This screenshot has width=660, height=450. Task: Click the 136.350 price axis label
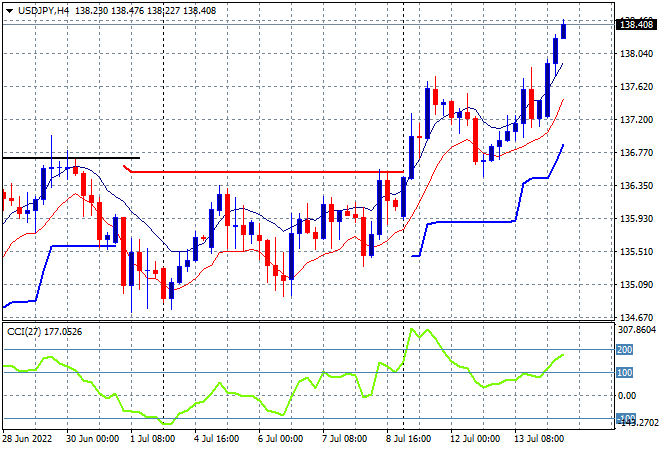point(636,186)
